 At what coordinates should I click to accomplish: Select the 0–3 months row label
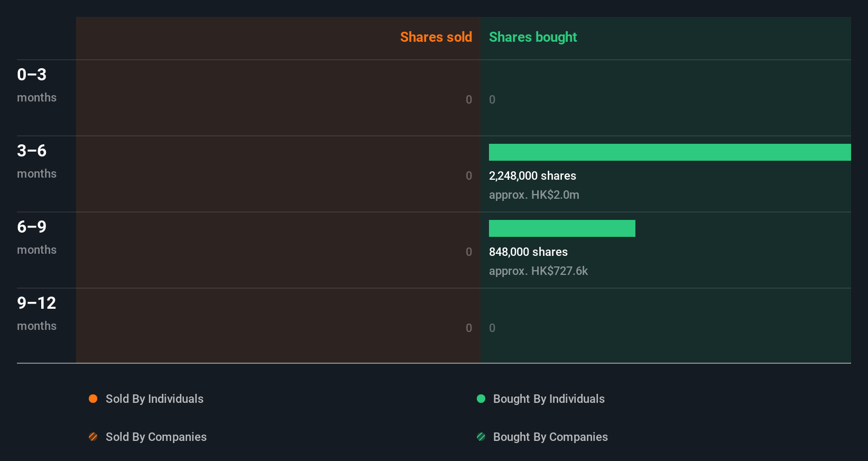click(x=36, y=85)
